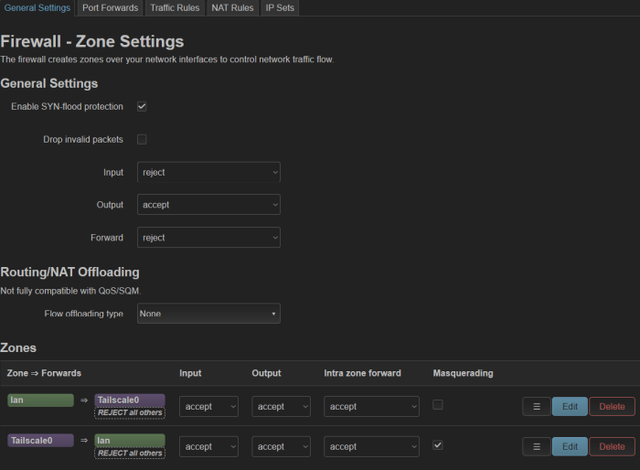Edit the Tailscale0 zone
The height and width of the screenshot is (470, 640).
pos(570,447)
